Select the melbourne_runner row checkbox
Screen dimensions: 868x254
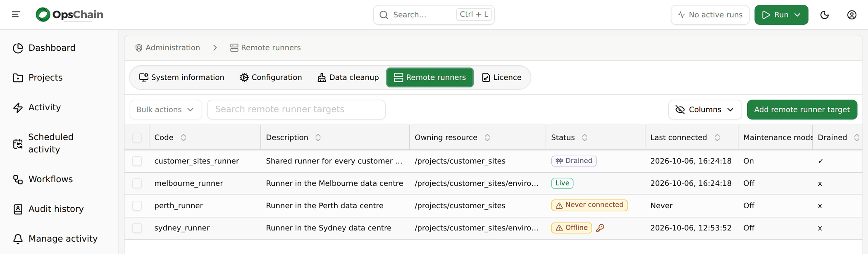click(x=137, y=183)
